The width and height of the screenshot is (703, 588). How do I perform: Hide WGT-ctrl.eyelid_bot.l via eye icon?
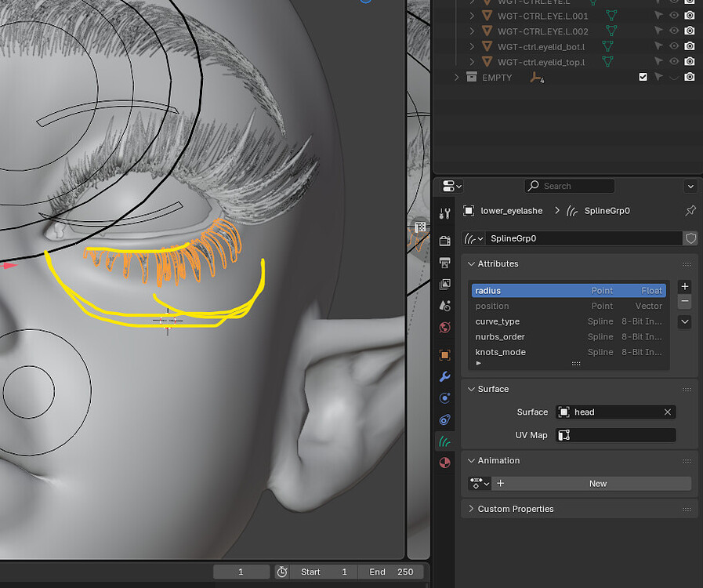coord(674,45)
